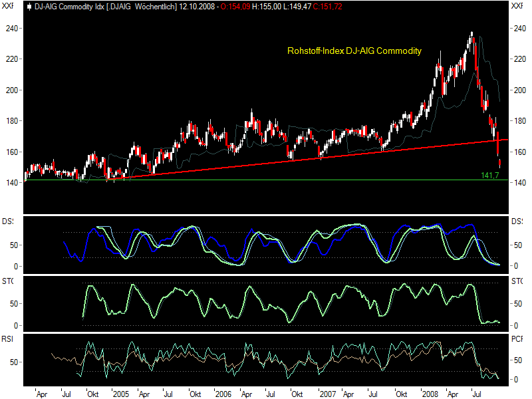532x399 pixels.
Task: Click the small candlestick icon before the DJ-AIG title
Action: (29, 7)
